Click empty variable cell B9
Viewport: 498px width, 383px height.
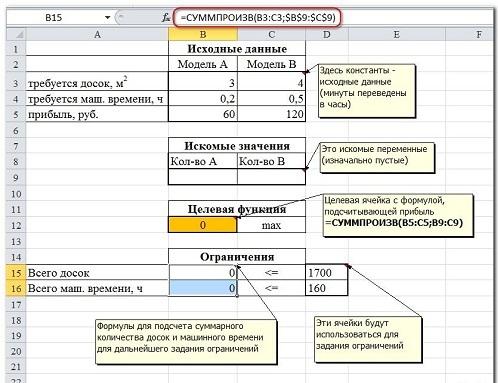(x=203, y=177)
